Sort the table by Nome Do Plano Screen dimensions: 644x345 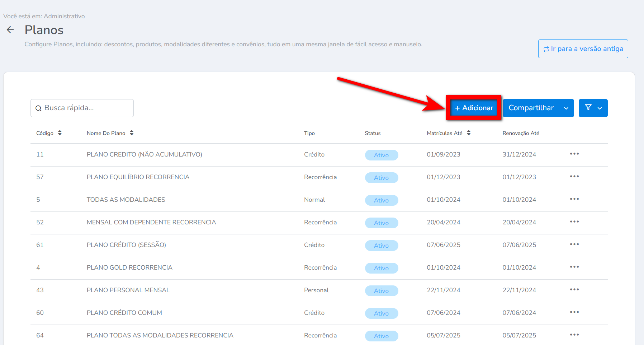point(132,133)
